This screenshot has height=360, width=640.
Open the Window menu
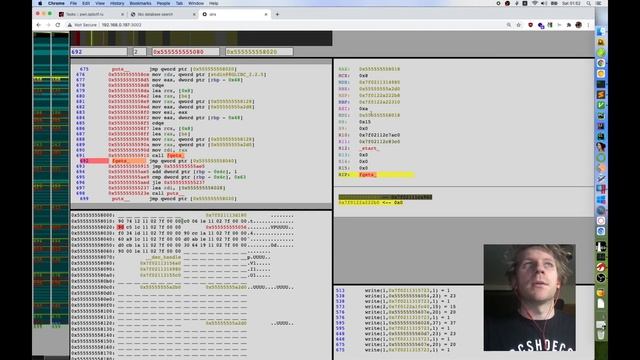click(x=196, y=3)
